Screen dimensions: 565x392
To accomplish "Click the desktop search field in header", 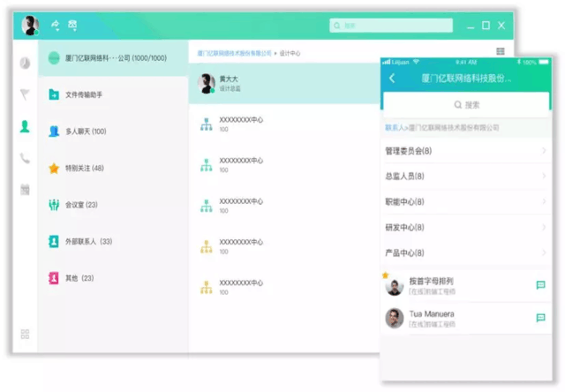I will (394, 26).
